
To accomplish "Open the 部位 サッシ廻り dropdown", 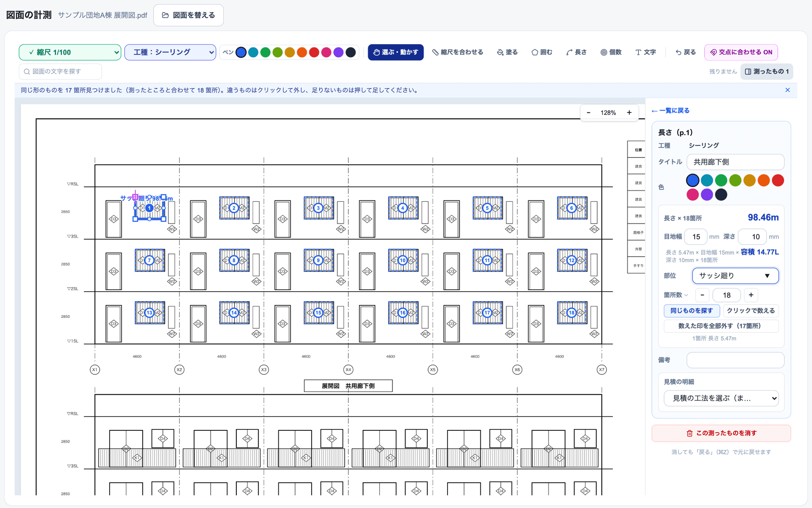I will click(x=735, y=276).
